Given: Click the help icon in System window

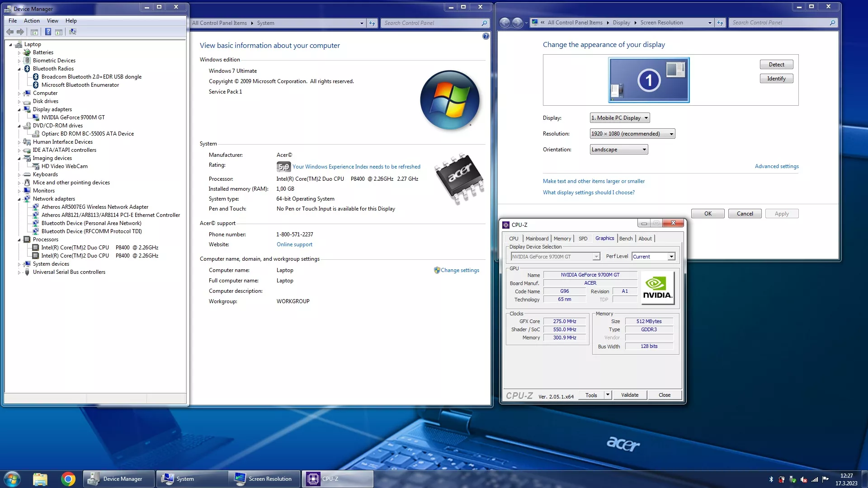Looking at the screenshot, I should (x=486, y=36).
